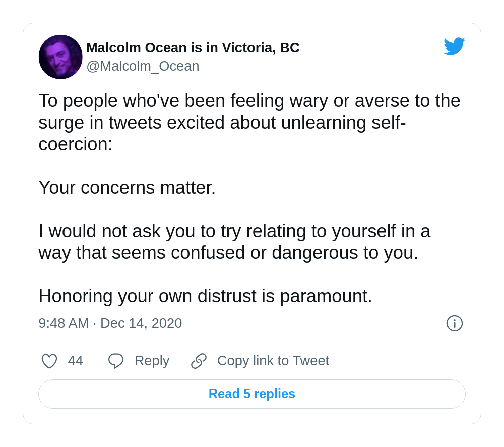This screenshot has height=447, width=504.
Task: Click the Reply label
Action: click(152, 361)
